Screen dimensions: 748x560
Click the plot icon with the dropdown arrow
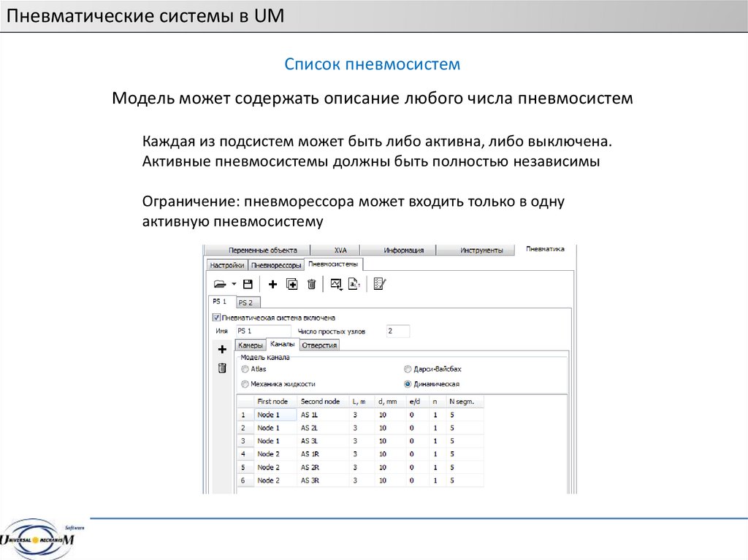[336, 284]
